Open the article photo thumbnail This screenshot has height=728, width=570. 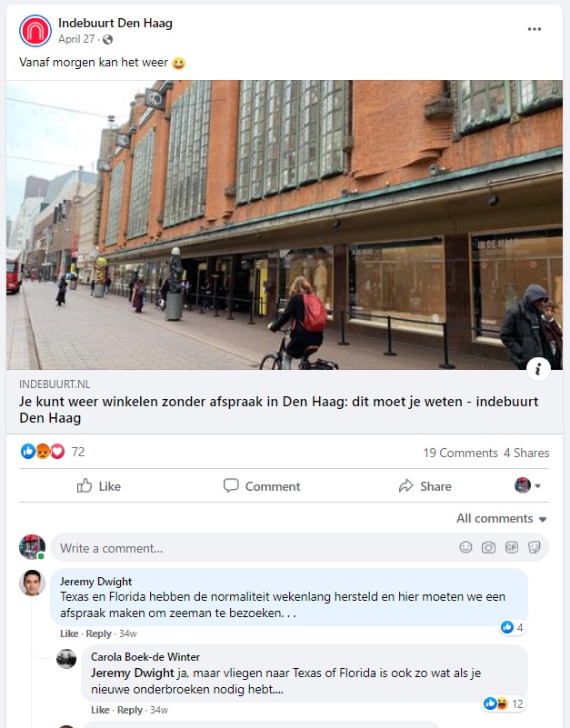[x=285, y=225]
